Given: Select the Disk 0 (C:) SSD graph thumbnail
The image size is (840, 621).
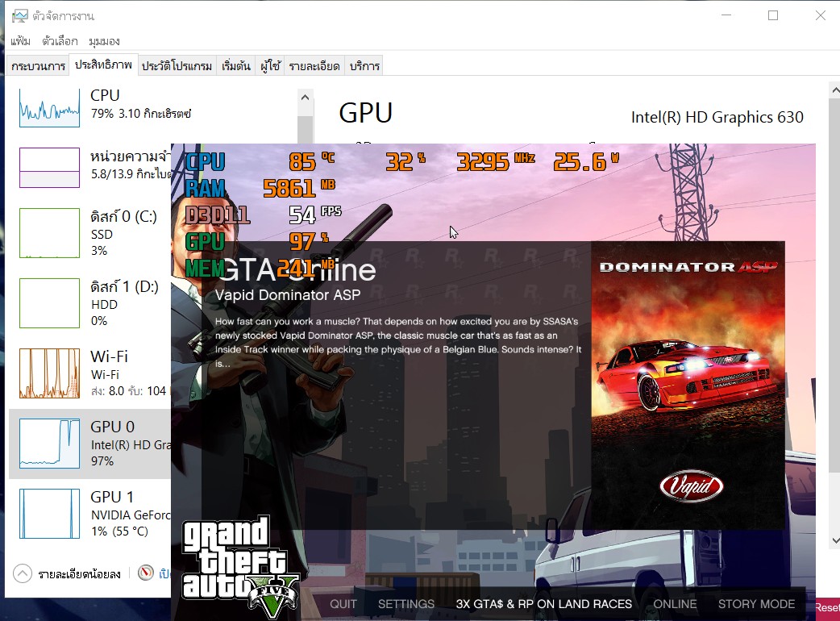Looking at the screenshot, I should coord(49,233).
